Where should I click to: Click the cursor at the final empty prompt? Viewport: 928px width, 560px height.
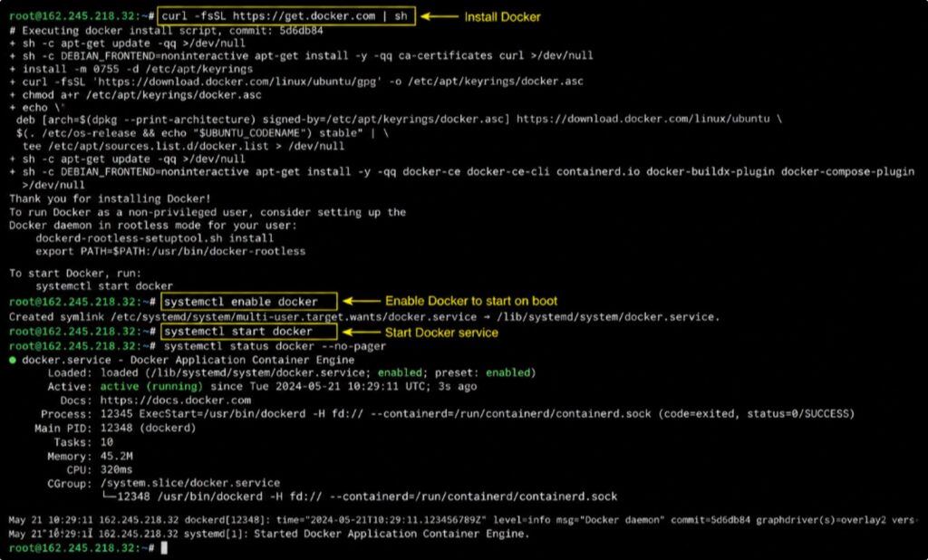pos(164,548)
